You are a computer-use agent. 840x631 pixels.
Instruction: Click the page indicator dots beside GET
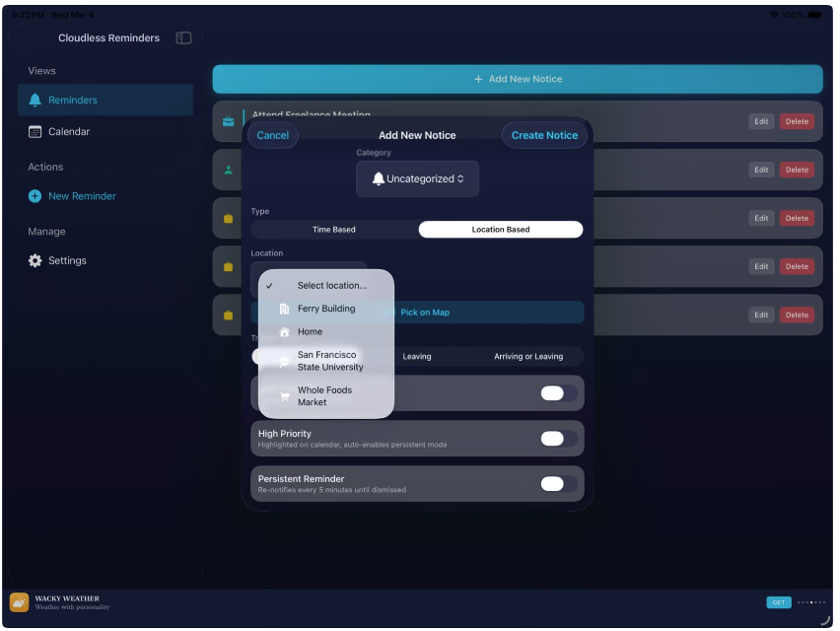coord(811,601)
